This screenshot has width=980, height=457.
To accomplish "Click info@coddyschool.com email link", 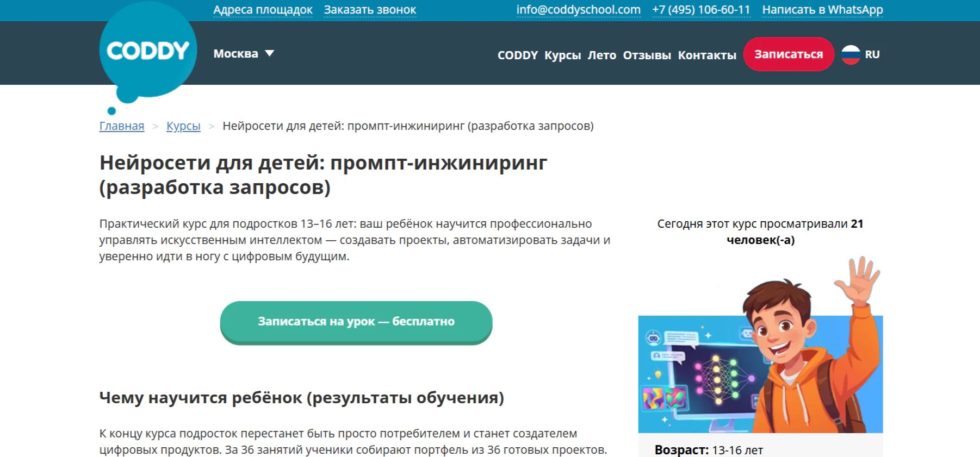I will tap(578, 10).
